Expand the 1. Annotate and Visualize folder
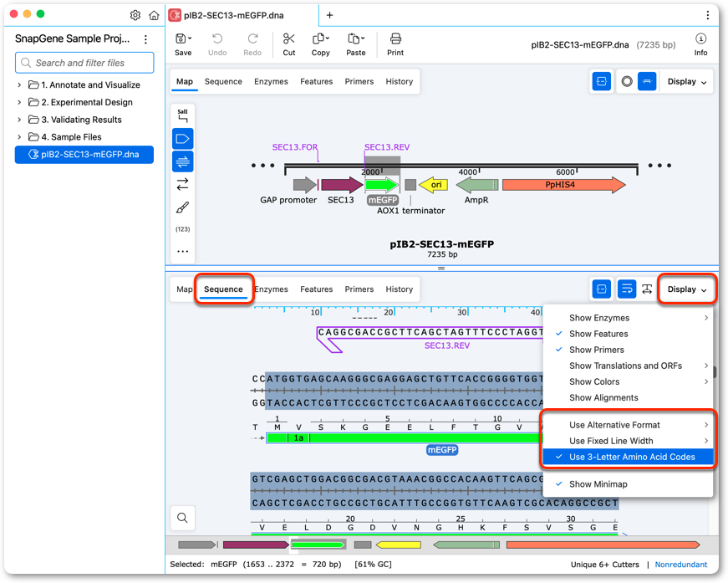The width and height of the screenshot is (728, 583). [19, 85]
